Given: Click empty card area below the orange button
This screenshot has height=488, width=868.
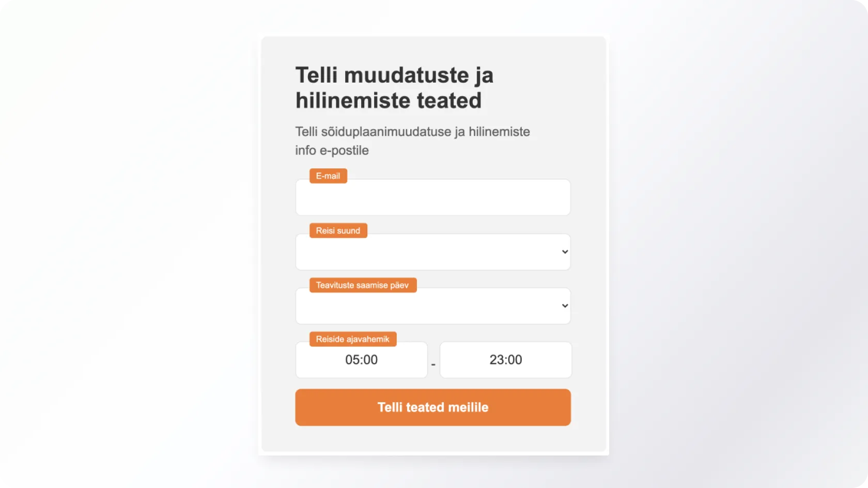Looking at the screenshot, I should coord(433,439).
